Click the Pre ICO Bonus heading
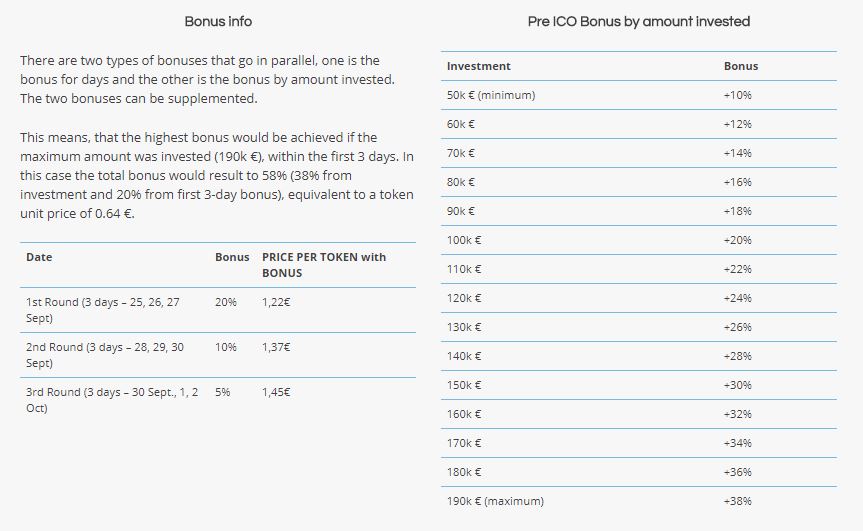 click(638, 21)
